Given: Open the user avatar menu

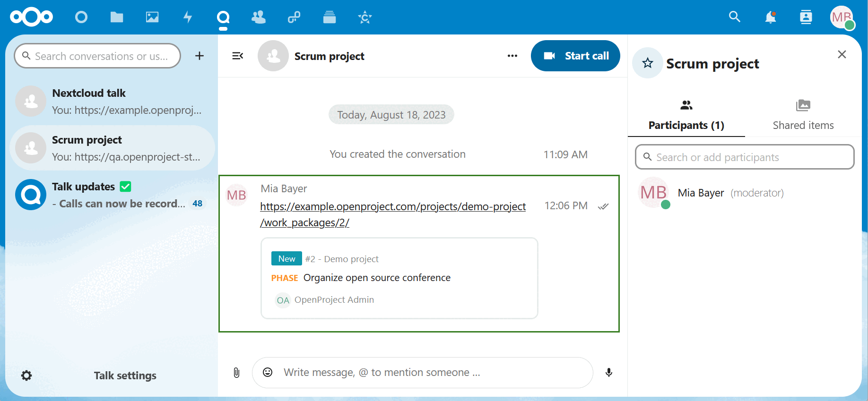Looking at the screenshot, I should point(842,17).
